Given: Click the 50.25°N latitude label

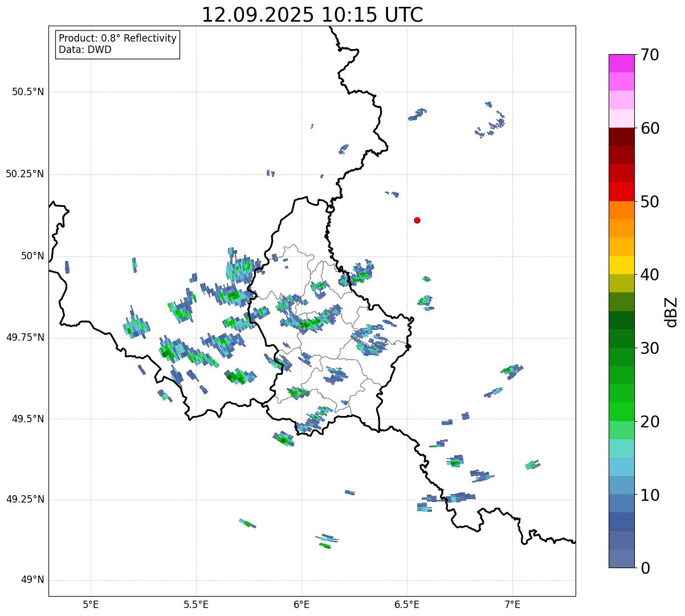Looking at the screenshot, I should [x=25, y=174].
